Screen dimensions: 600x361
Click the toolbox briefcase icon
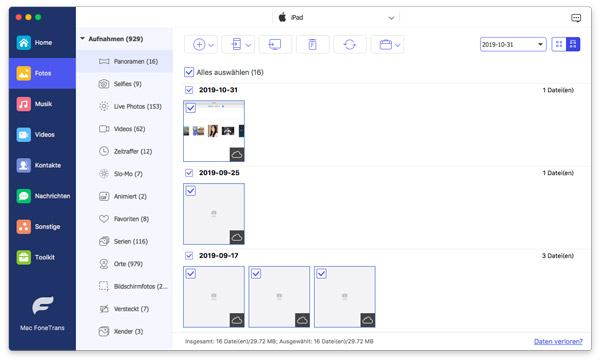385,44
